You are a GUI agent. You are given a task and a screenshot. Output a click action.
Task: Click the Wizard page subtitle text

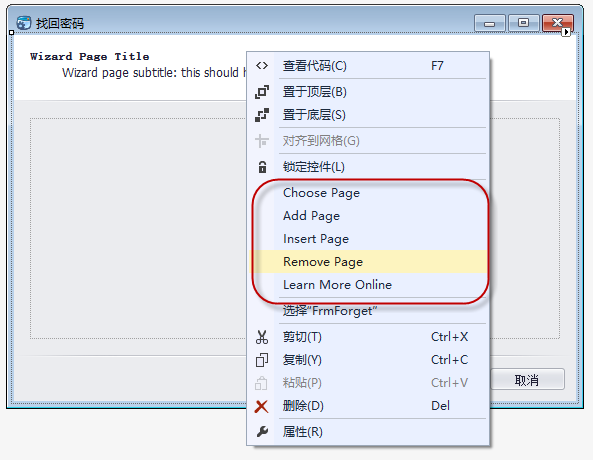[x=154, y=73]
